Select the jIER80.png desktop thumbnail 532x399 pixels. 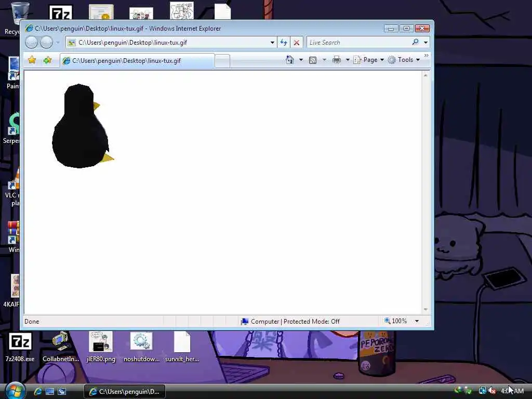[x=101, y=347]
